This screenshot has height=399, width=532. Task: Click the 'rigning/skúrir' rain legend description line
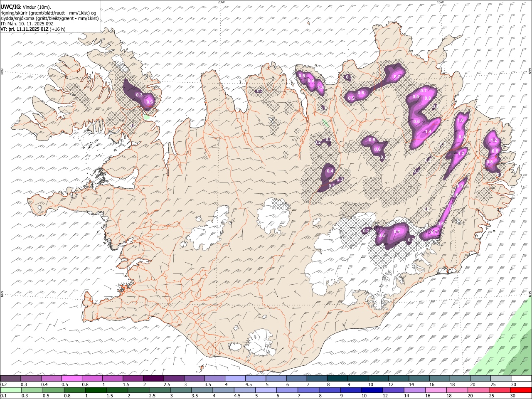click(x=48, y=13)
